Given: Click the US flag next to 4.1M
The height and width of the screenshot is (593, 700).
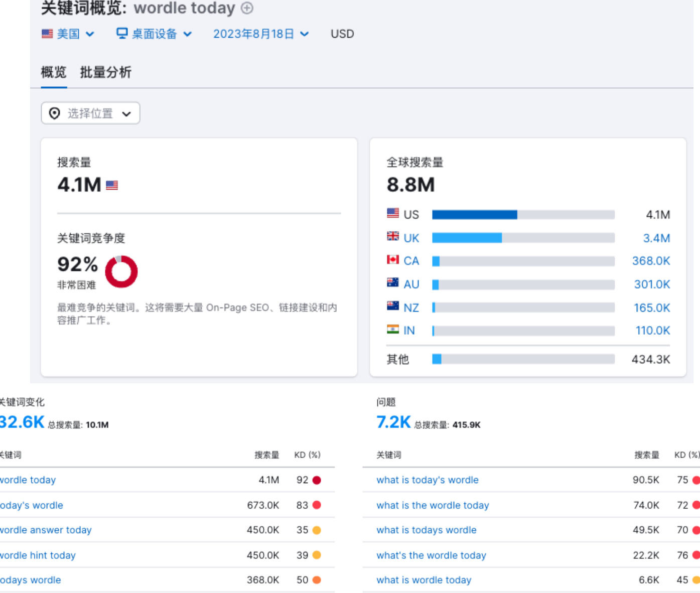Looking at the screenshot, I should pos(112,185).
